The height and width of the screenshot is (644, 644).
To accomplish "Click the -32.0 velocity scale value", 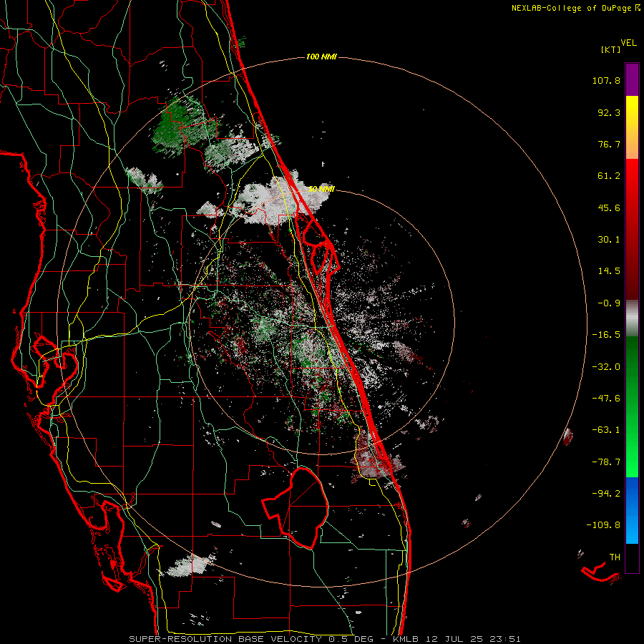I will point(606,367).
